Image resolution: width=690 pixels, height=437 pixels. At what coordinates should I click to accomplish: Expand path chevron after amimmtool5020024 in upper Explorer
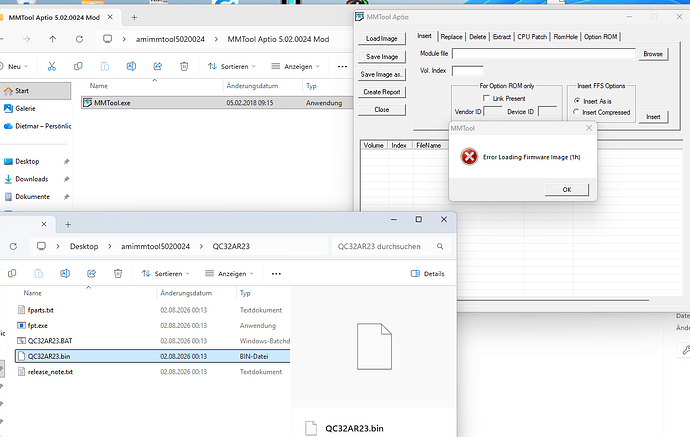pyautogui.click(x=216, y=39)
